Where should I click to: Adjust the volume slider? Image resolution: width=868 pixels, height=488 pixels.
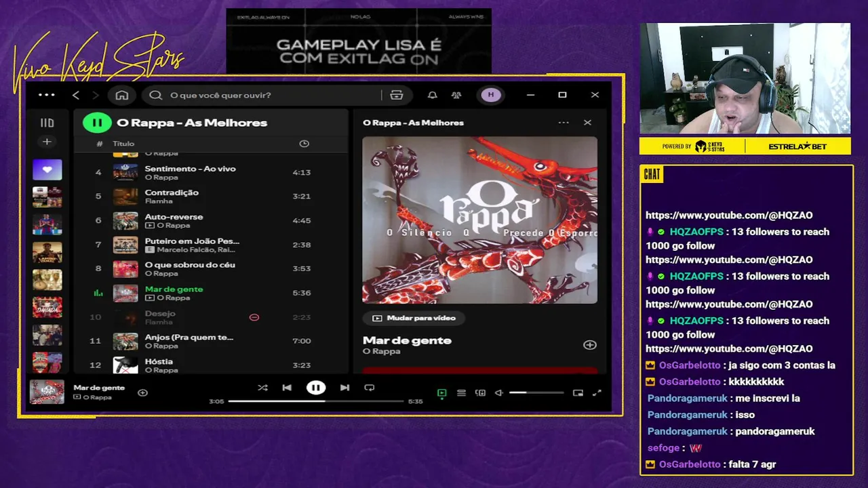coord(536,392)
